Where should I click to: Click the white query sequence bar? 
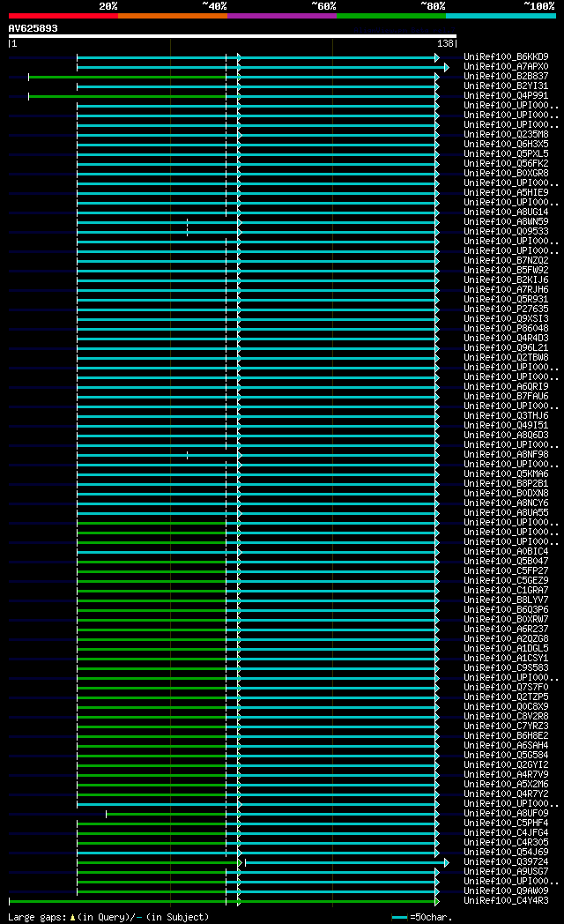tap(233, 36)
